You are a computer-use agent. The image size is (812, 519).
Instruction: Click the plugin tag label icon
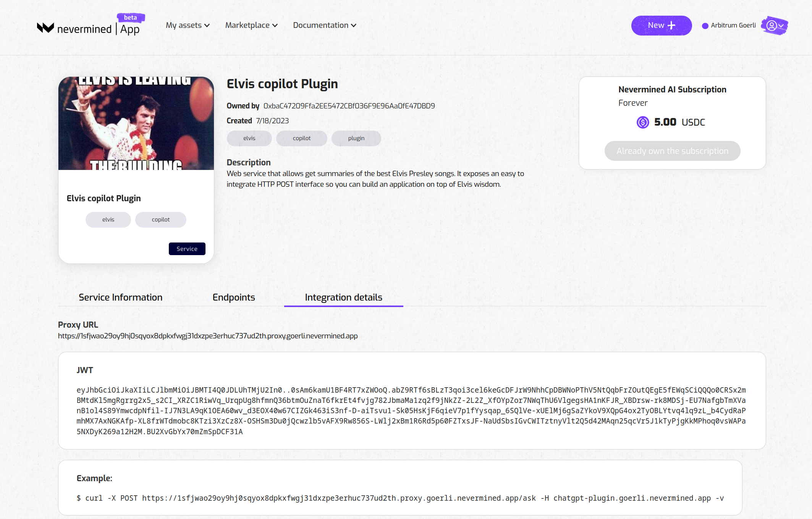pos(356,138)
